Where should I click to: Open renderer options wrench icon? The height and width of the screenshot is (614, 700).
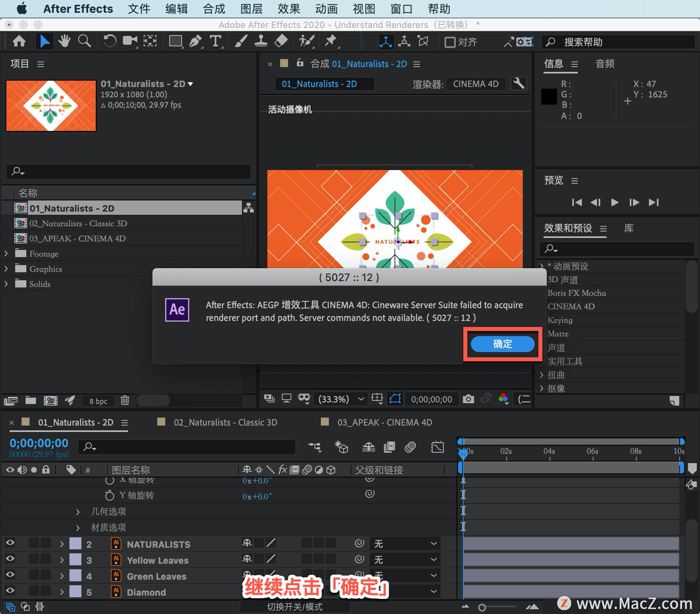pos(519,84)
